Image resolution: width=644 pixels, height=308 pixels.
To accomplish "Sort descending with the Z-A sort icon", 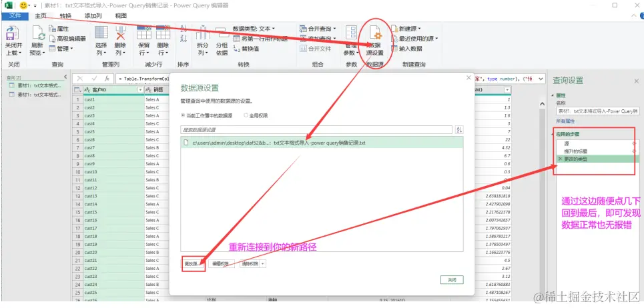I will pos(183,39).
